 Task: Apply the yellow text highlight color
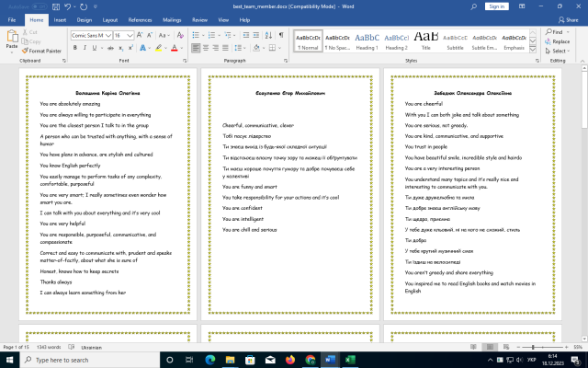[159, 48]
